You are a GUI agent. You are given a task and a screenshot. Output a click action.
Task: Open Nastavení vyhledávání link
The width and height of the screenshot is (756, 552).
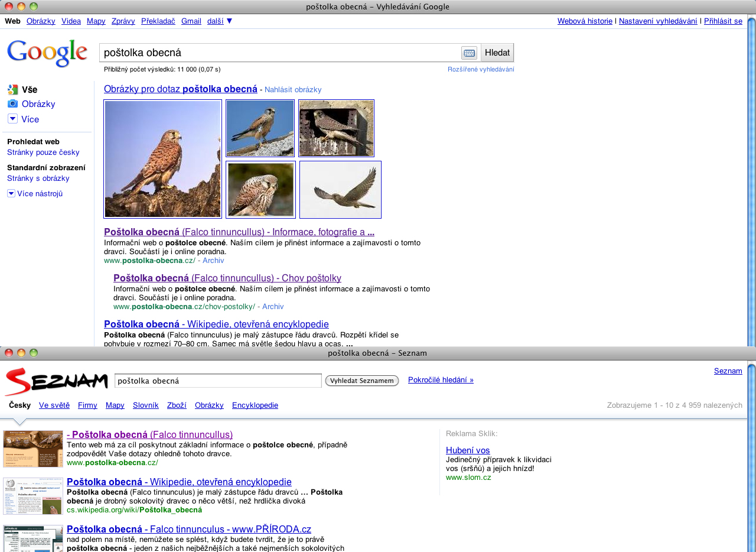658,21
